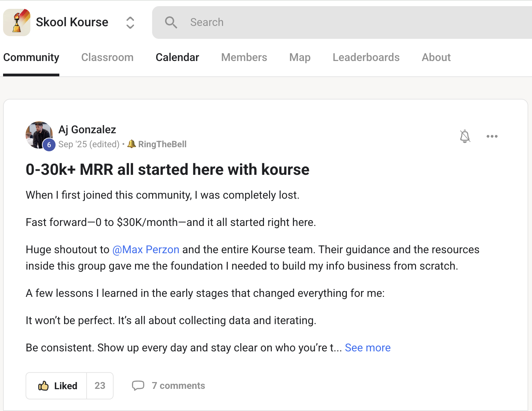Click the Skool Kourse community name

[72, 22]
